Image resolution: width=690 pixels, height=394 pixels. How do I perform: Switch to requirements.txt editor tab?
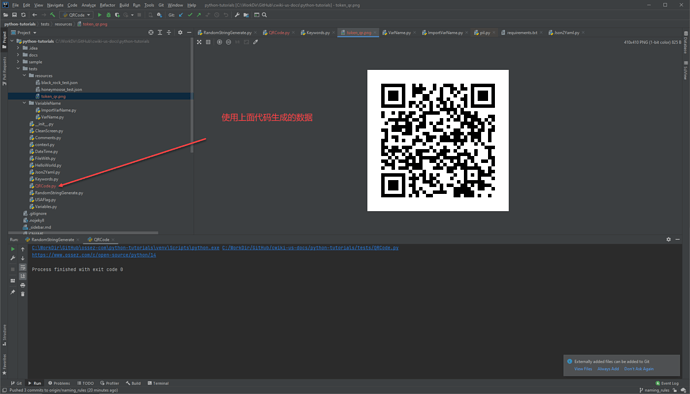(522, 33)
